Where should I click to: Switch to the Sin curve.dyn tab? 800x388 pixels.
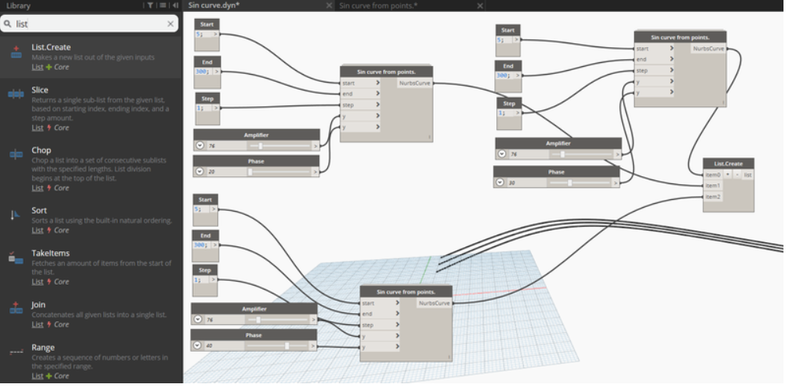tap(213, 5)
